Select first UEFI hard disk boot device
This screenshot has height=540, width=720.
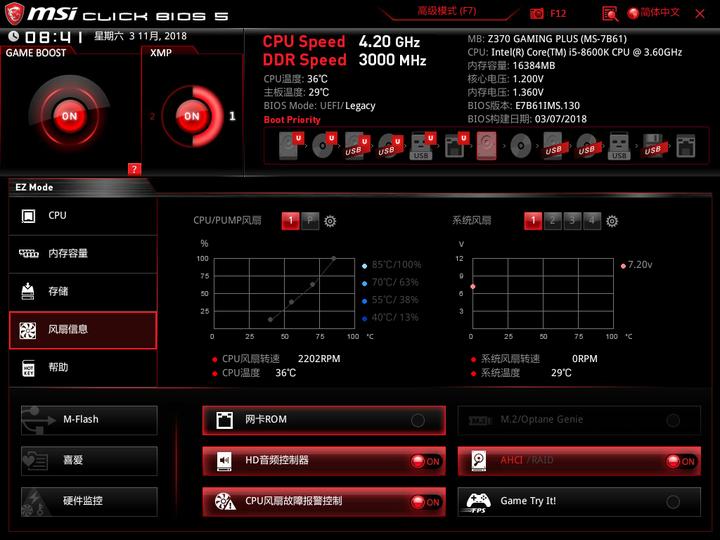click(x=291, y=146)
